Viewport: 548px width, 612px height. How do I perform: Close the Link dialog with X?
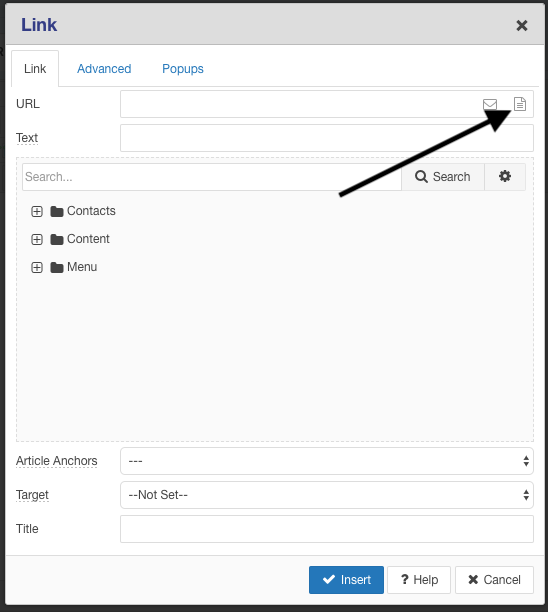coord(521,26)
